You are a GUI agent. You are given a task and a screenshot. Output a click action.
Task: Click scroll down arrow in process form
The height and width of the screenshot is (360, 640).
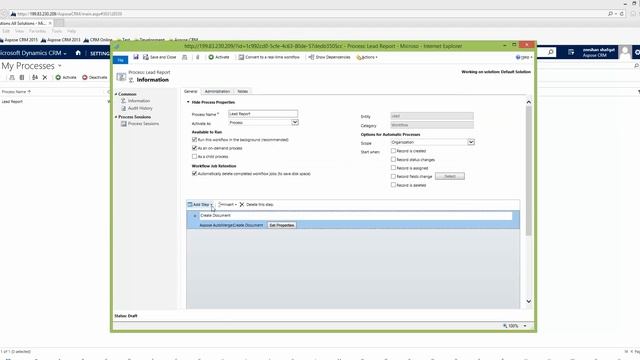[x=529, y=301]
